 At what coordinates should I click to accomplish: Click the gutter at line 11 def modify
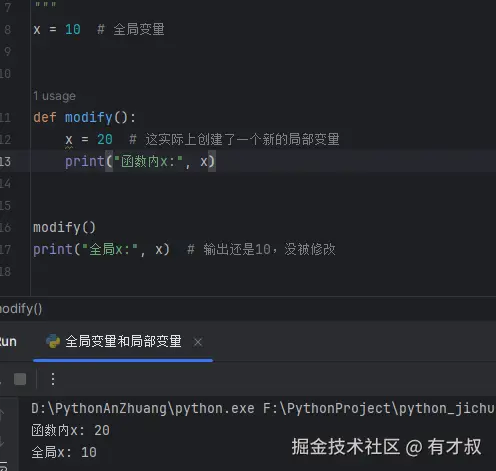tap(6, 117)
